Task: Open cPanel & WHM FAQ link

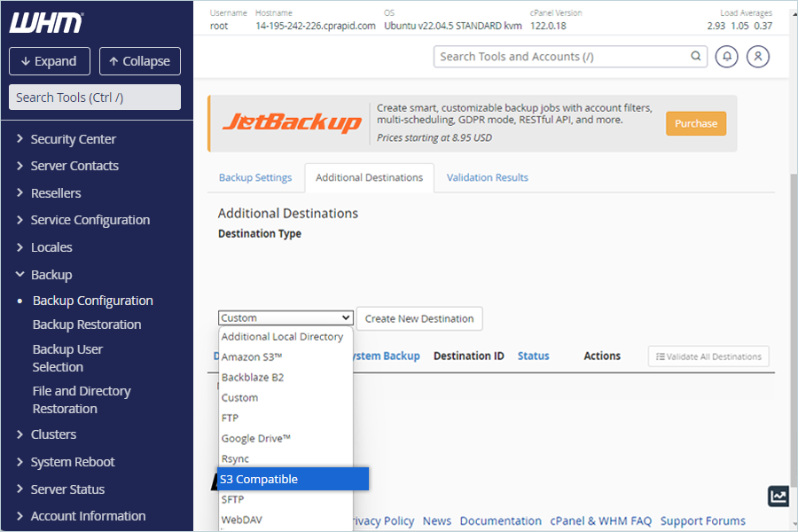Action: 600,520
